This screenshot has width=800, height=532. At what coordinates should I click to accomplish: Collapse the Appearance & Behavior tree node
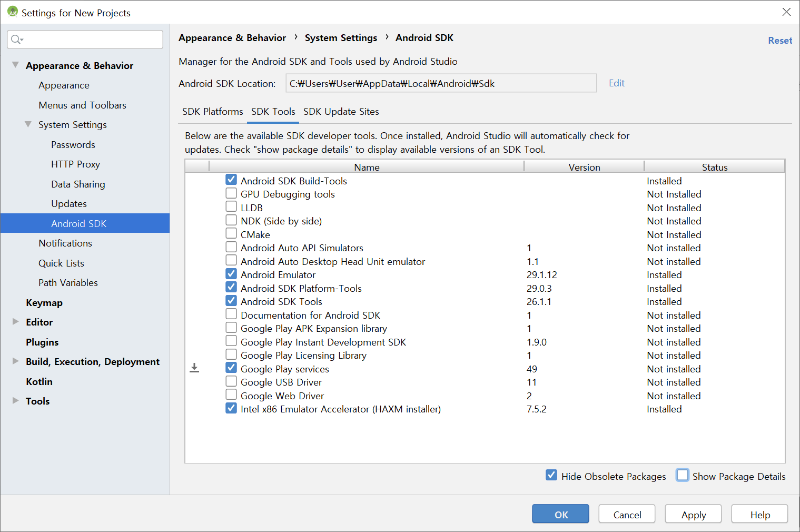15,65
